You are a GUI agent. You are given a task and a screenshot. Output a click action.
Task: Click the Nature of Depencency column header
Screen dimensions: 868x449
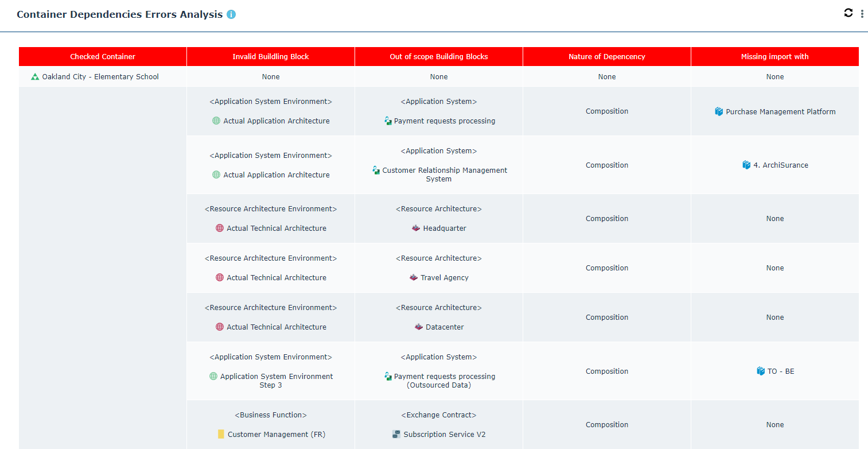(x=606, y=57)
